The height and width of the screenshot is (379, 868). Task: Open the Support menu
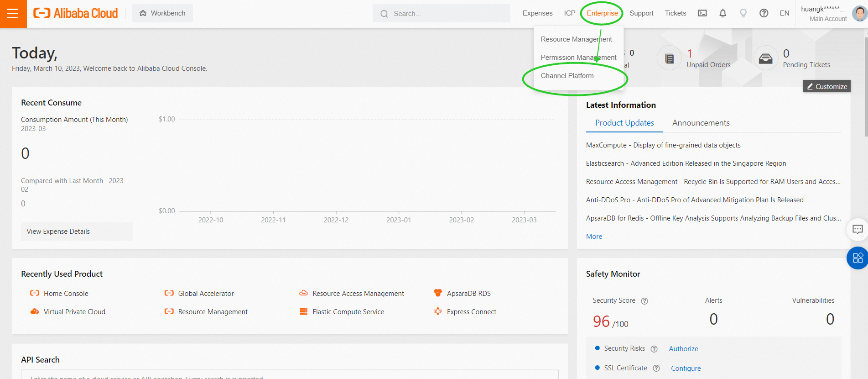point(641,13)
